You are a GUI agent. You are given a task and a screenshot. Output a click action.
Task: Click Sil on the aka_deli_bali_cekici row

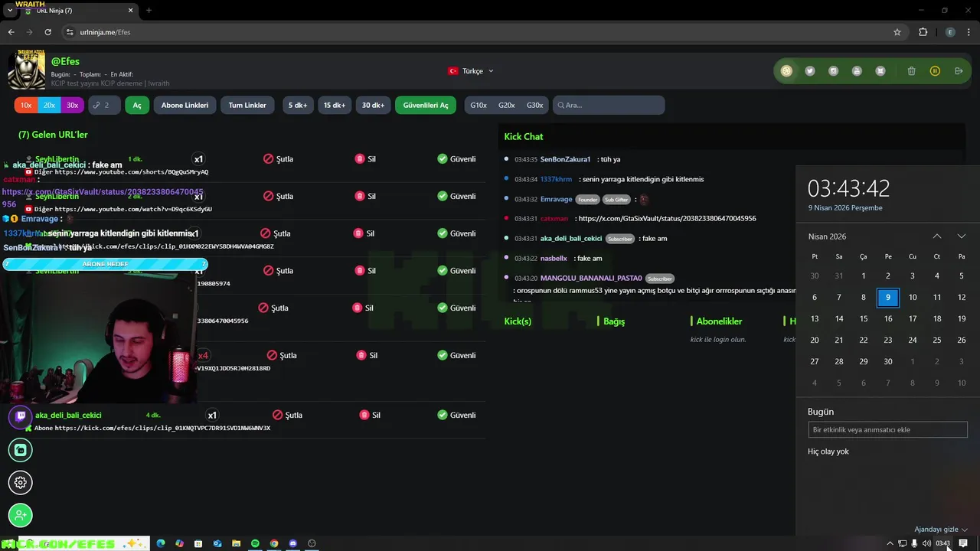coord(370,415)
